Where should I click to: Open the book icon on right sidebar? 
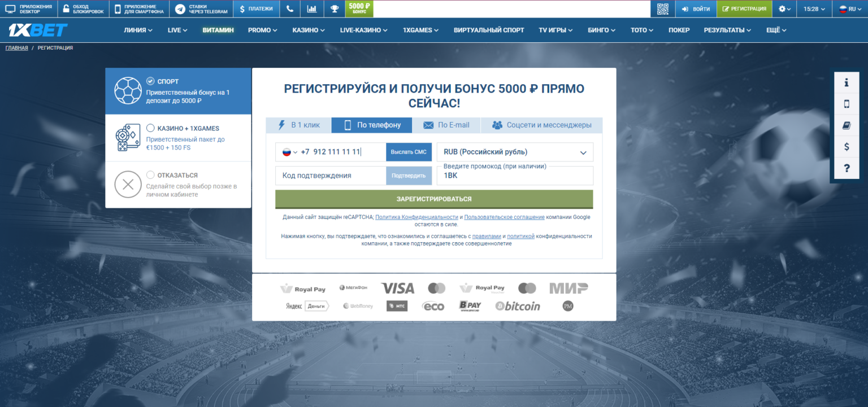(x=847, y=125)
